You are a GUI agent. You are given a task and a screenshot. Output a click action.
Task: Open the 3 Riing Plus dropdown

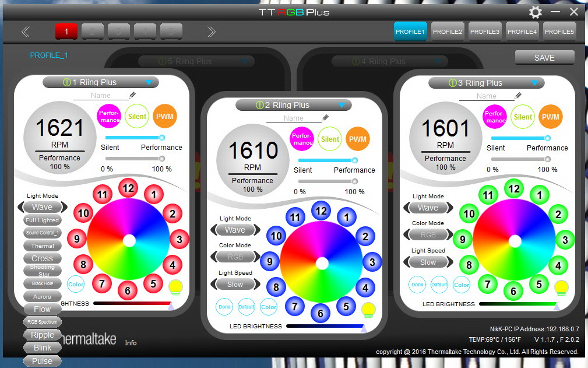(487, 83)
